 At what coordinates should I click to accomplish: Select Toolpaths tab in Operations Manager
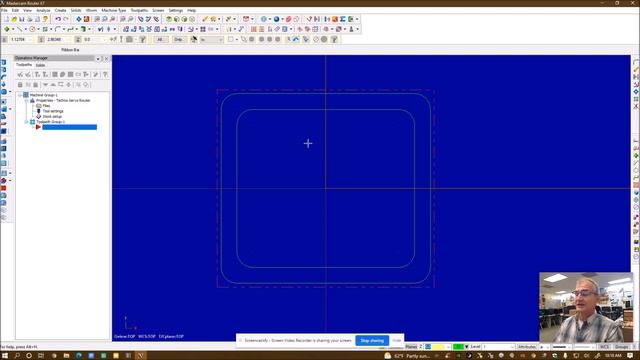tap(24, 65)
